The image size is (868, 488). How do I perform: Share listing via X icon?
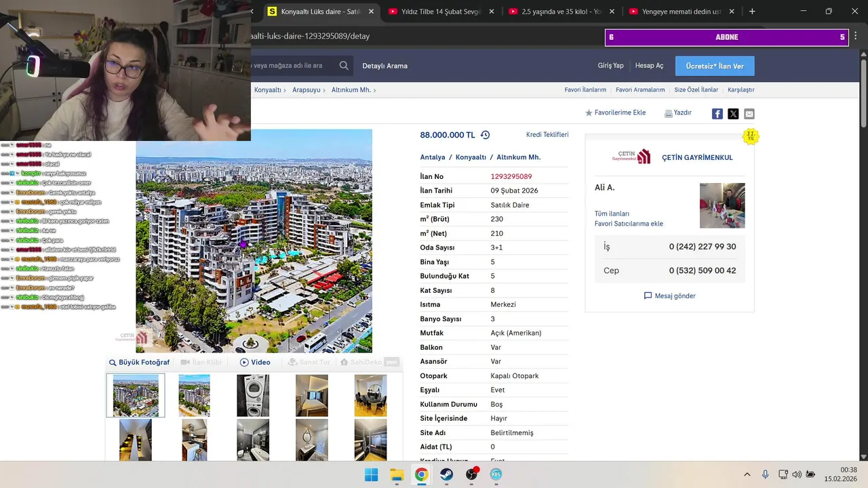point(733,114)
